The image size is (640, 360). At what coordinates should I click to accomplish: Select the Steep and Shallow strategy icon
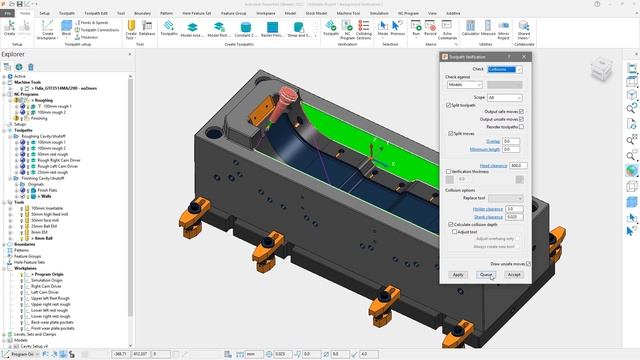(x=299, y=29)
